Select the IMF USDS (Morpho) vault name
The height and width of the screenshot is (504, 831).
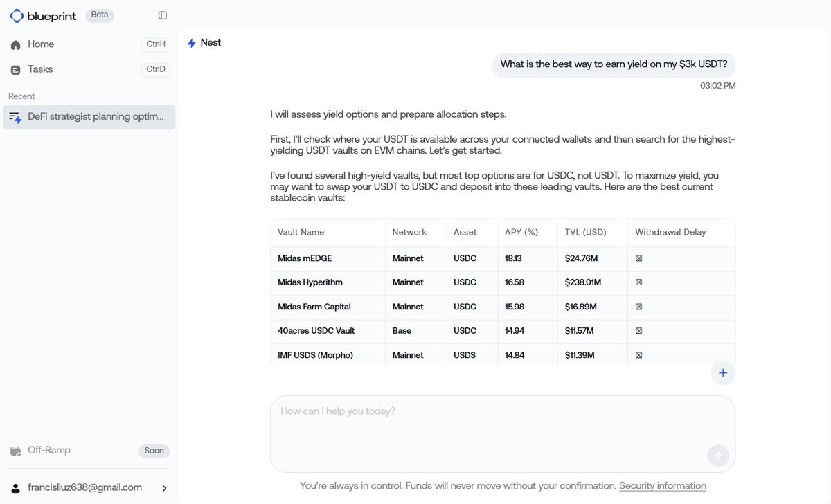pos(315,355)
